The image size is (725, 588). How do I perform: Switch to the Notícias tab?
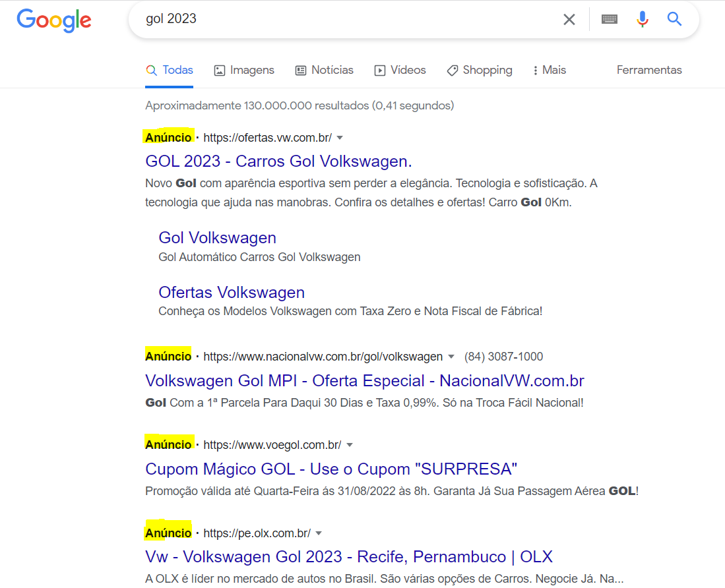pyautogui.click(x=324, y=71)
